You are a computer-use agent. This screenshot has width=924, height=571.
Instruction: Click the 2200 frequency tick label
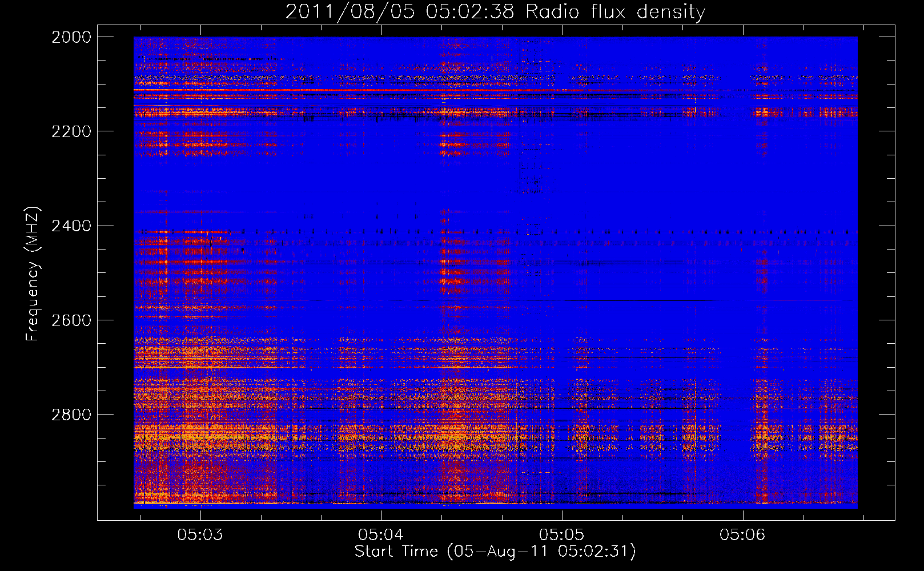click(71, 131)
